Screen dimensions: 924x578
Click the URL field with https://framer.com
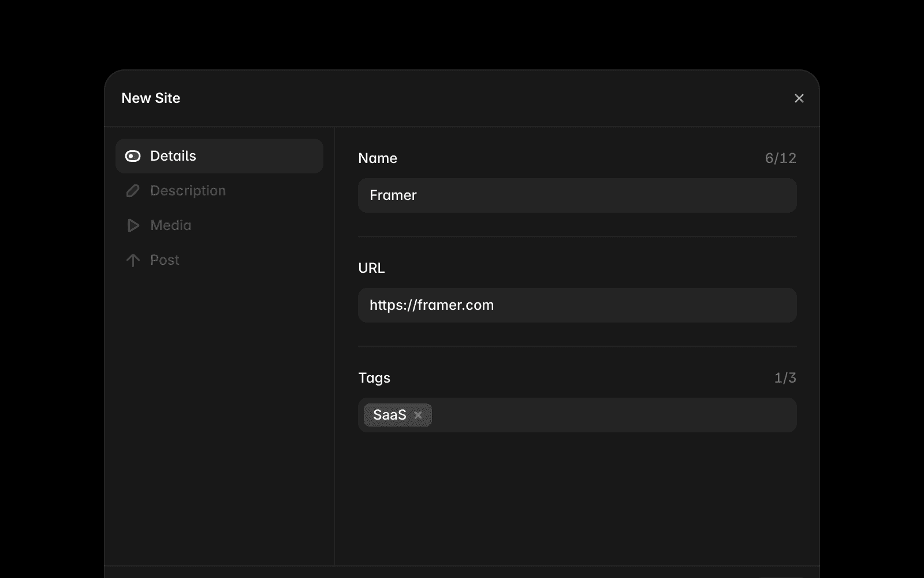coord(577,305)
